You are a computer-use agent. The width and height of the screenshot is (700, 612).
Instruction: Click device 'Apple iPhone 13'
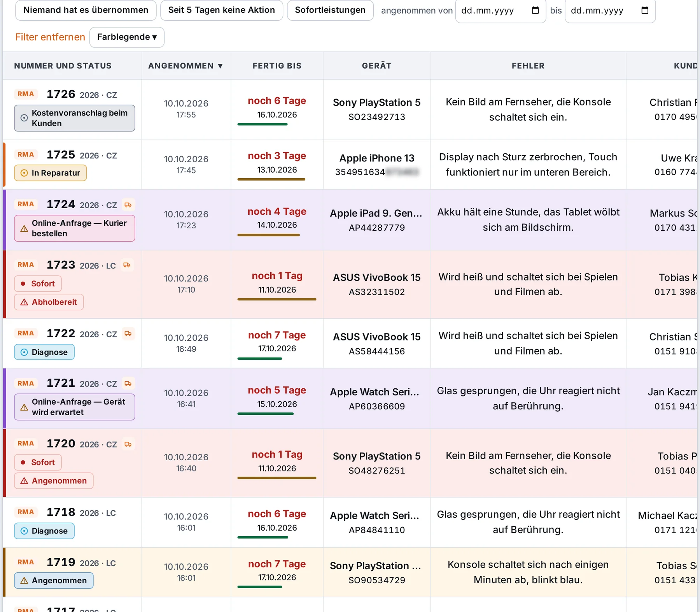tap(377, 158)
